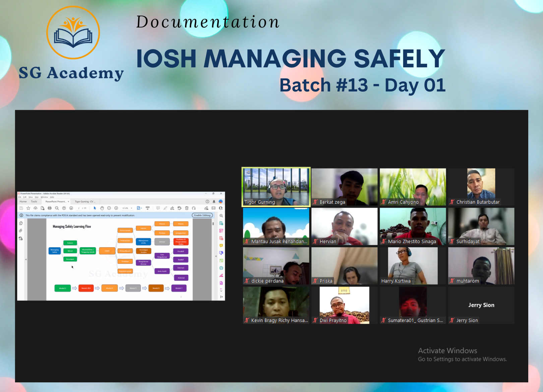Click the Find text magnifier icon
Viewport: 543px width, 392px height.
(x=57, y=208)
